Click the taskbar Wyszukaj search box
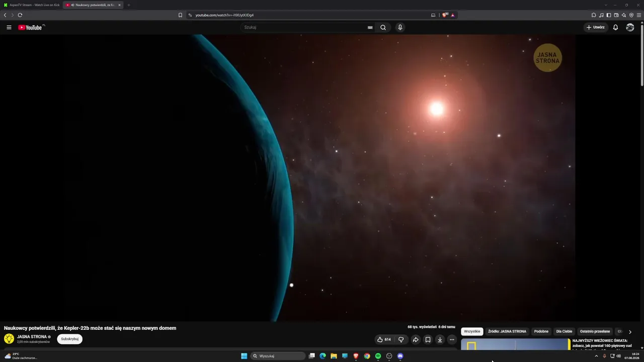The height and width of the screenshot is (362, 644). 278,356
